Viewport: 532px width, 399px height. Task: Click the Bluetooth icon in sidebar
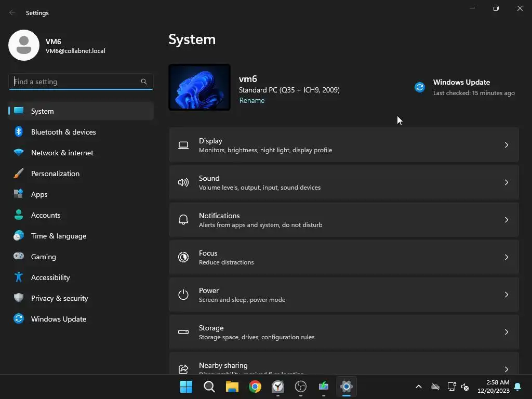(19, 131)
